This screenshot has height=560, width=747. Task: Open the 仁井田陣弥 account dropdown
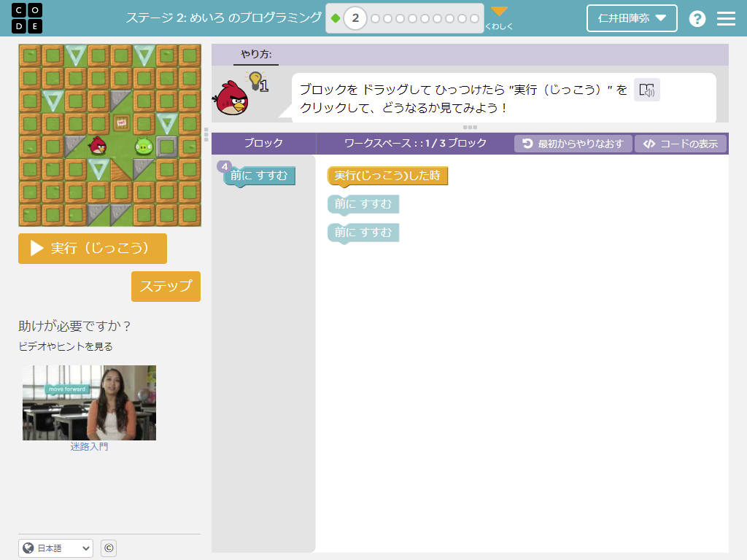(x=632, y=18)
